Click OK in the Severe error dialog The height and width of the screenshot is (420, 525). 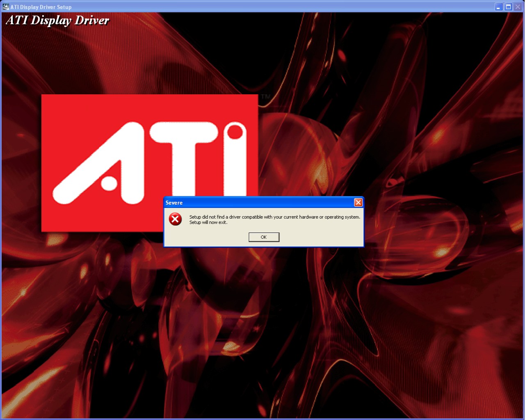[264, 237]
